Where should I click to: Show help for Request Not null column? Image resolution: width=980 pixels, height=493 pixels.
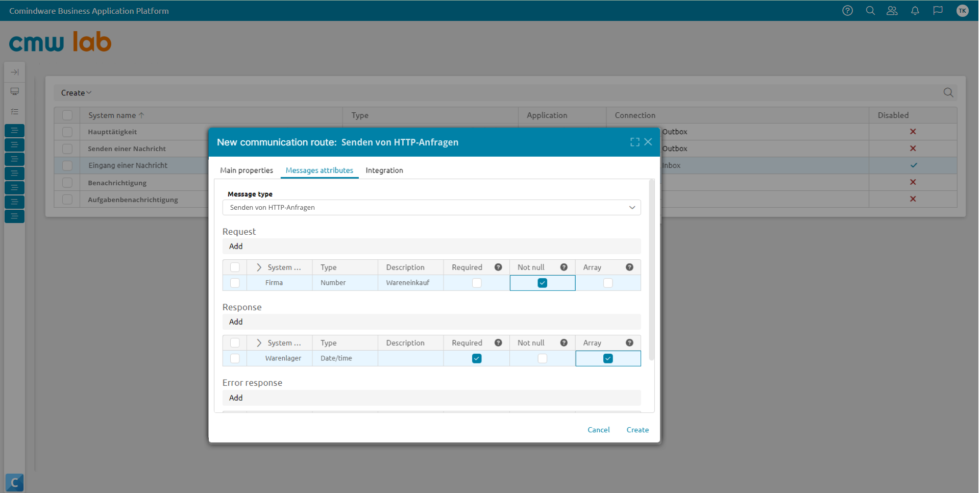tap(564, 267)
